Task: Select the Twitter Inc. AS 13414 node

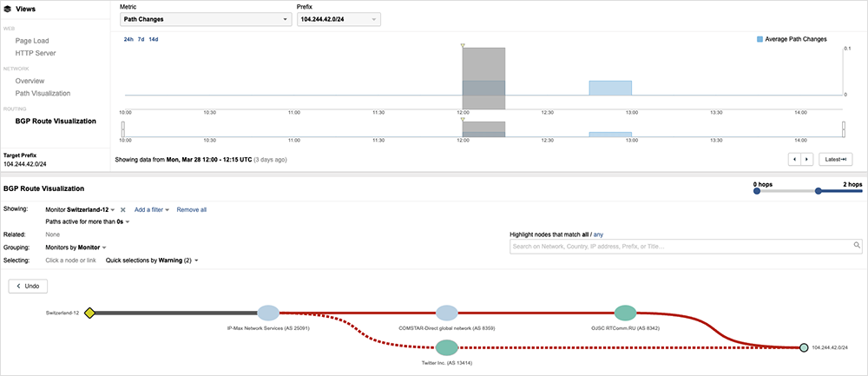Action: tap(446, 347)
